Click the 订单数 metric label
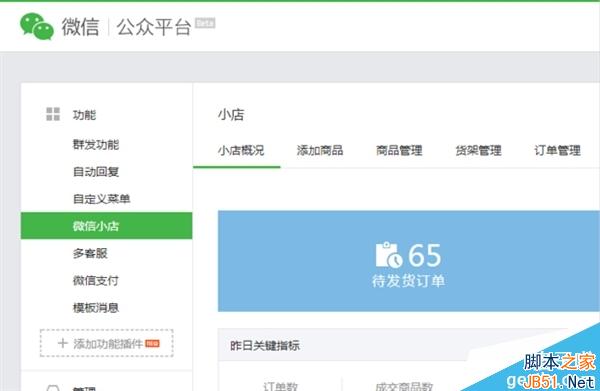Screen dimensions: 600x391 point(280,386)
